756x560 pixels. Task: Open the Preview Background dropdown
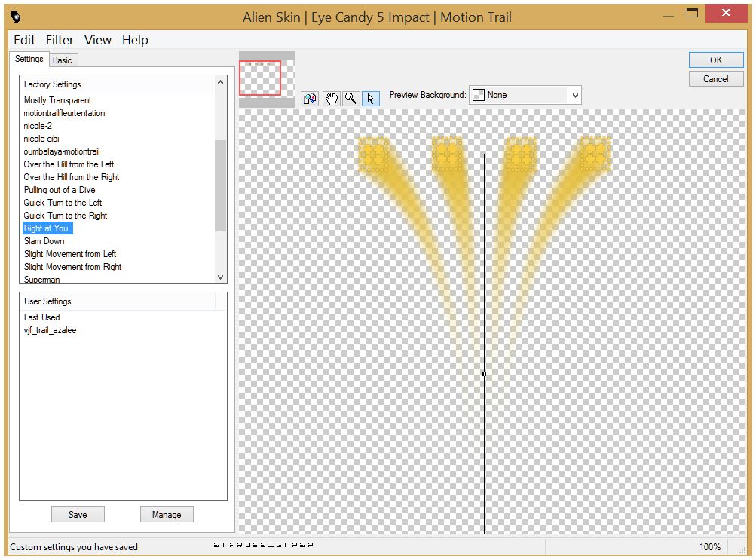tap(525, 95)
